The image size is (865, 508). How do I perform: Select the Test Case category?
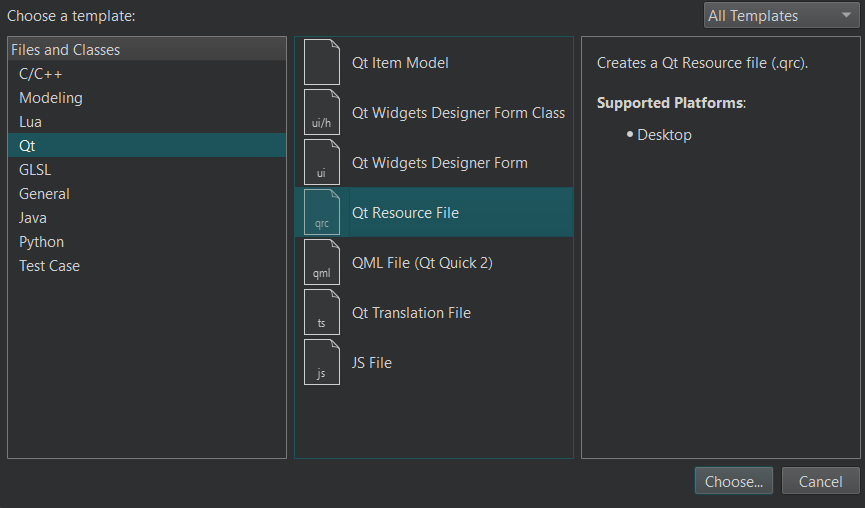[x=147, y=266]
